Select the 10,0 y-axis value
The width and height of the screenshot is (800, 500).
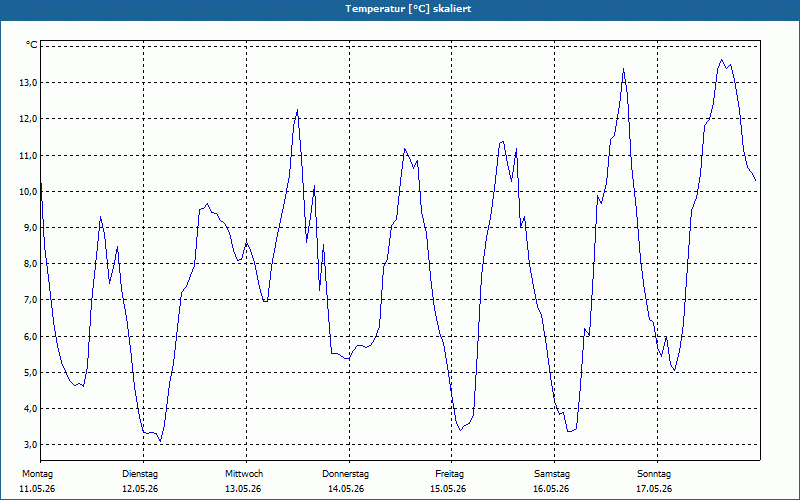click(x=28, y=191)
